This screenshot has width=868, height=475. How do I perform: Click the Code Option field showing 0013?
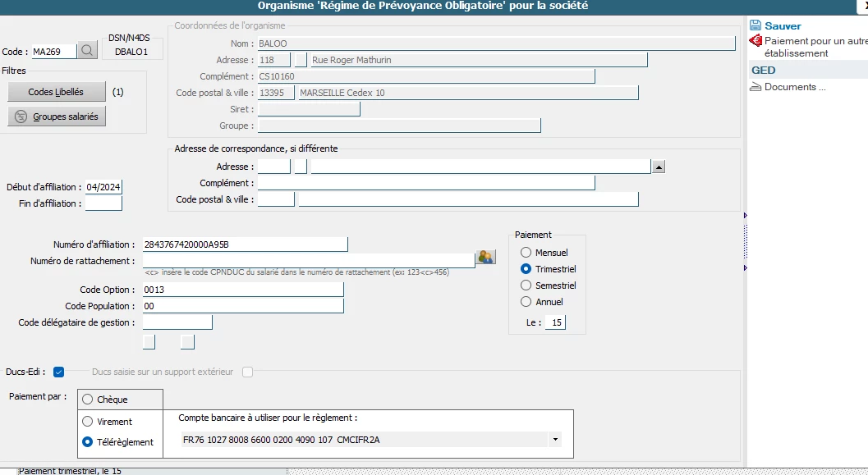click(243, 290)
